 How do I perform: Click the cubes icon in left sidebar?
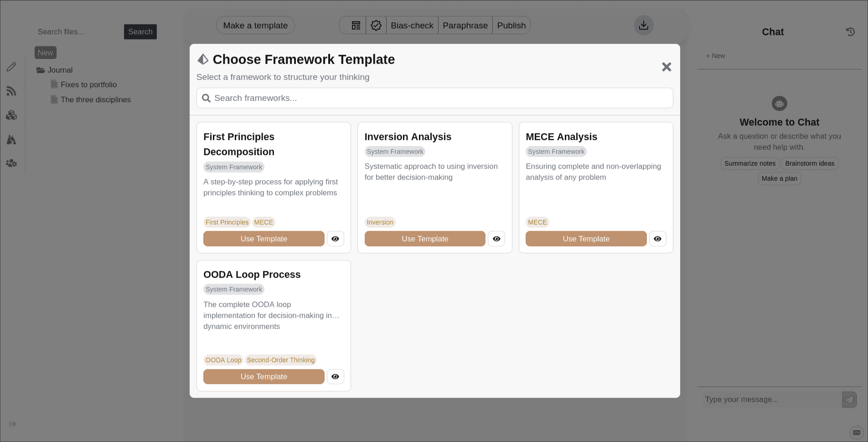click(11, 115)
